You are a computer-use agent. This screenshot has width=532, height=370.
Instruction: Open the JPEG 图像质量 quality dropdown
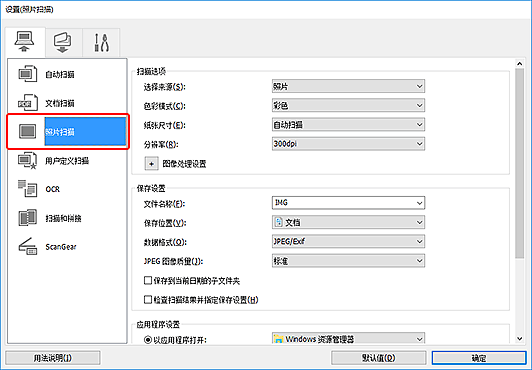point(348,261)
